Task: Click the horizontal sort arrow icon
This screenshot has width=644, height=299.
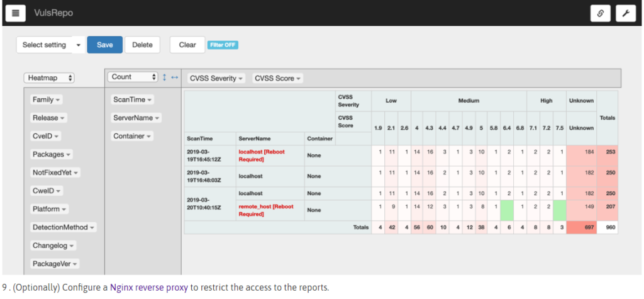Action: pos(174,77)
